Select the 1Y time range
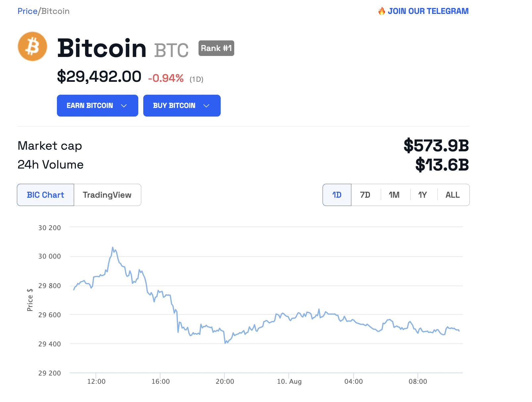Image resolution: width=532 pixels, height=402 pixels. click(422, 195)
